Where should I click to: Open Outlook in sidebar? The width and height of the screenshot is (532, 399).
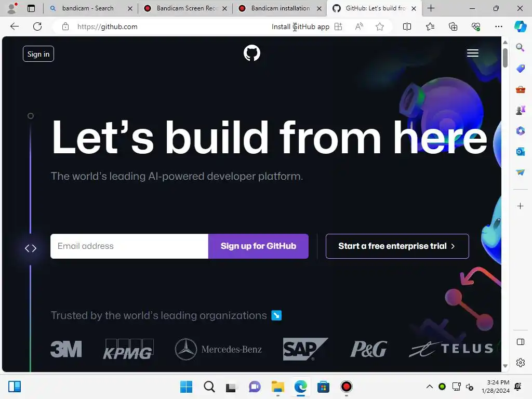pyautogui.click(x=520, y=152)
